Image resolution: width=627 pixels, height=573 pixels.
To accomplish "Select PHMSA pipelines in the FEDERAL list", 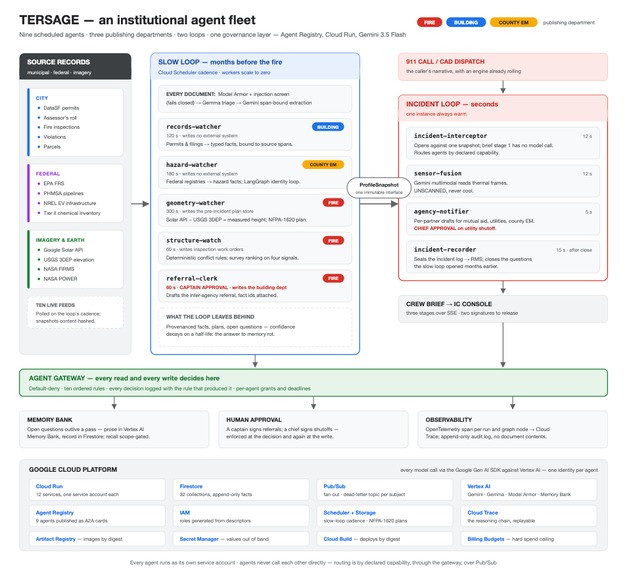I will [x=64, y=193].
